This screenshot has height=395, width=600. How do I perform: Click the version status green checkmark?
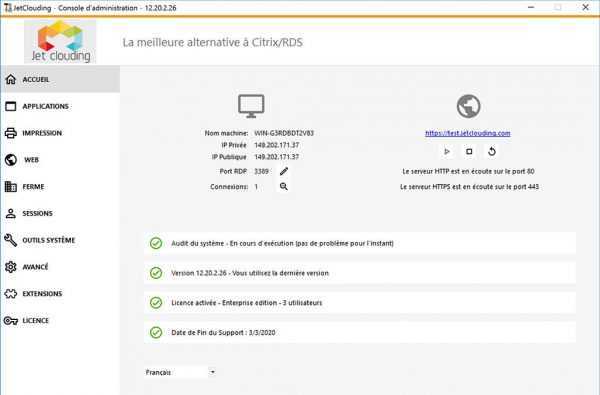pos(156,273)
